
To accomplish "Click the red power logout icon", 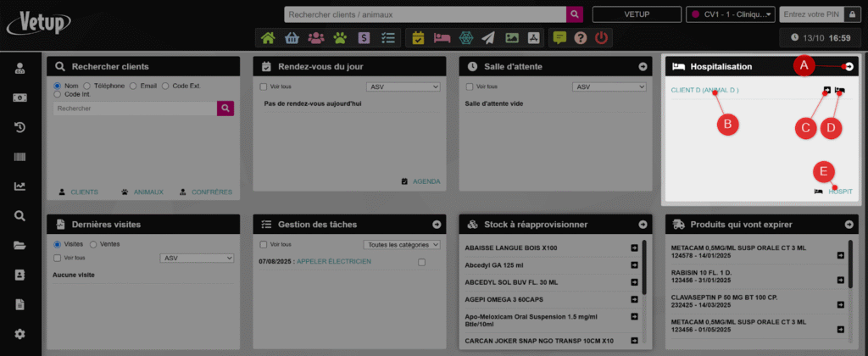I will pyautogui.click(x=602, y=38).
